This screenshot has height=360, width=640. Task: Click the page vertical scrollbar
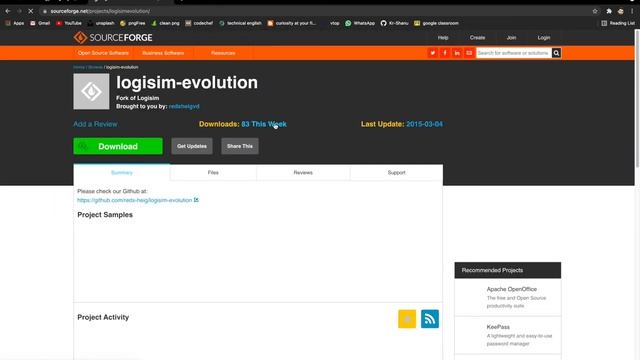[637, 98]
